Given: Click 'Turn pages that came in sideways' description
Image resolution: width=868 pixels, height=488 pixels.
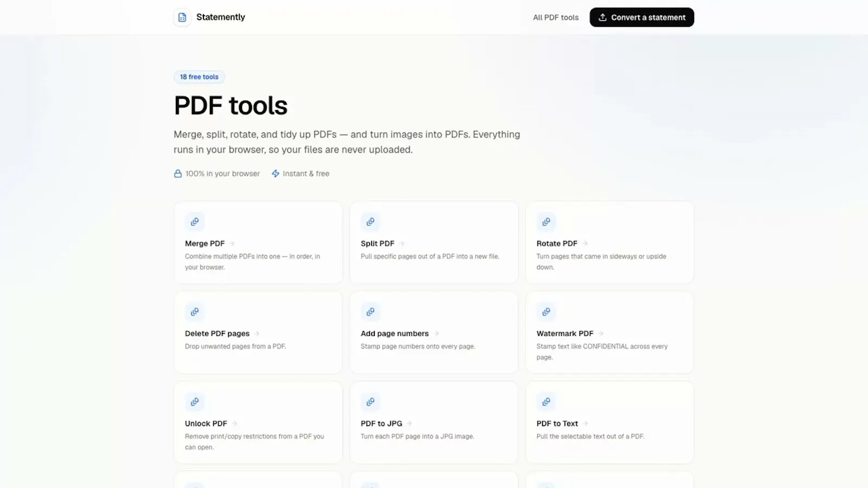Looking at the screenshot, I should 601,262.
